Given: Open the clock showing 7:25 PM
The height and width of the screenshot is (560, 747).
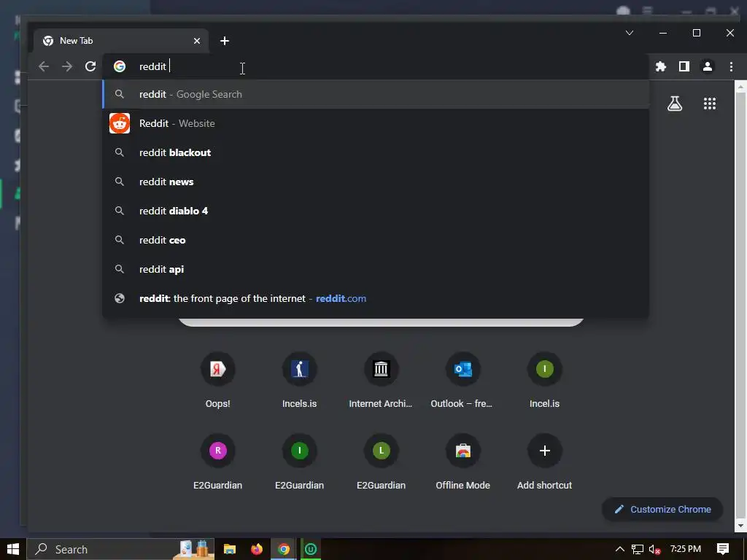Looking at the screenshot, I should (x=686, y=549).
